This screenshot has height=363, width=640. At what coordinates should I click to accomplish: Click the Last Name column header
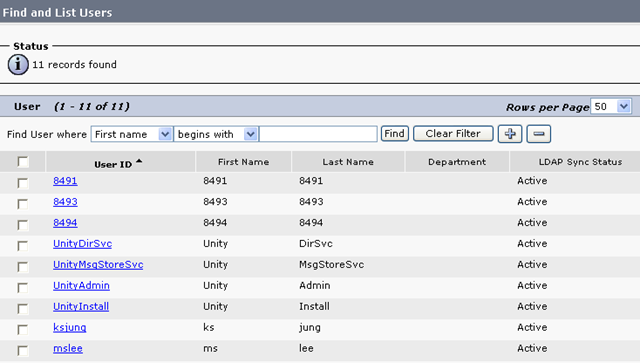348,162
